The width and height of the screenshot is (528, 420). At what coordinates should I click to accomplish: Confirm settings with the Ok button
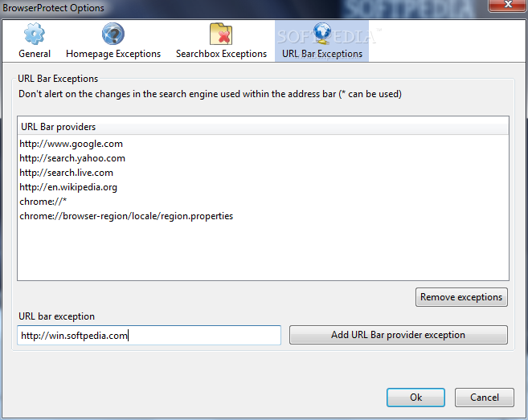click(x=415, y=398)
